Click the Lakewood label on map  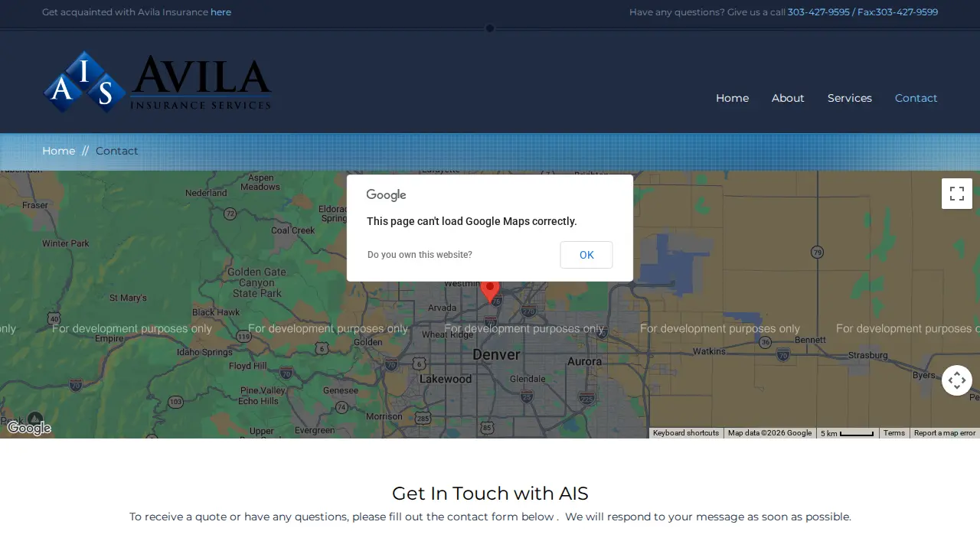446,379
